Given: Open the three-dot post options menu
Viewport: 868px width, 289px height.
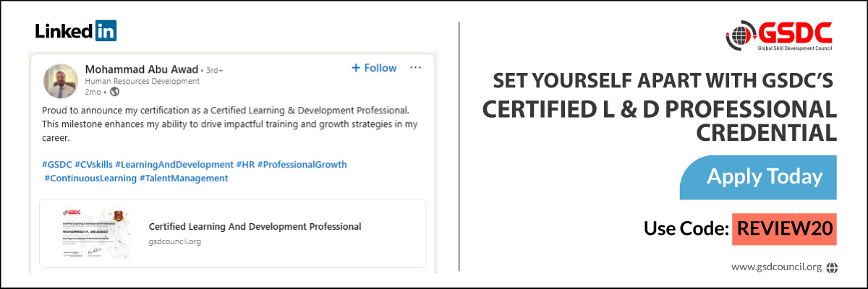Looking at the screenshot, I should click(415, 68).
